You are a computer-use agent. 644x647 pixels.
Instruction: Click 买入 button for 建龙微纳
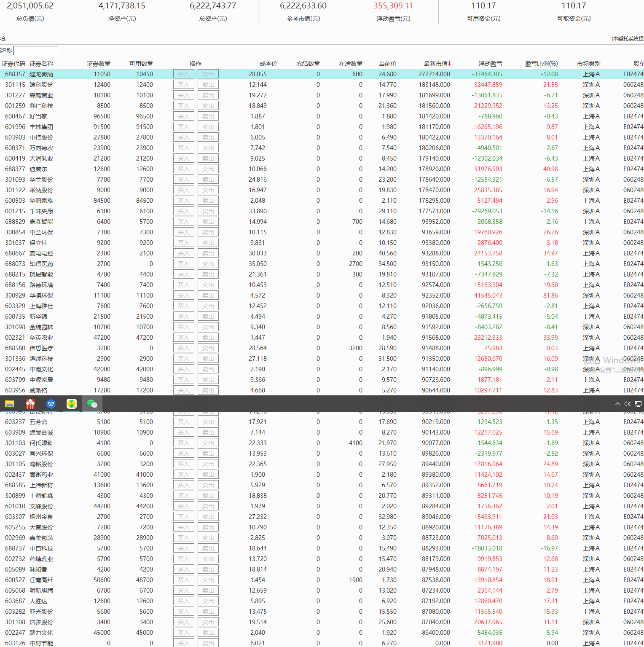[x=183, y=74]
